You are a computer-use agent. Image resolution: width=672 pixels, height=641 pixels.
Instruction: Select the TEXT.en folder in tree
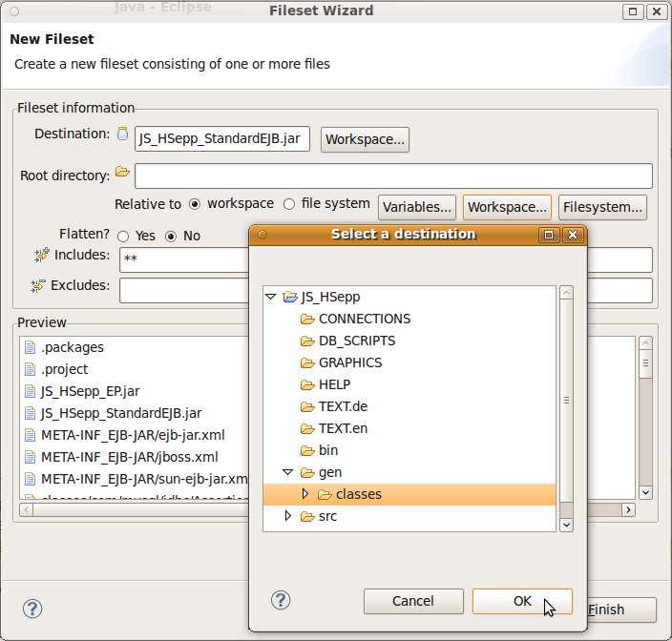(343, 428)
